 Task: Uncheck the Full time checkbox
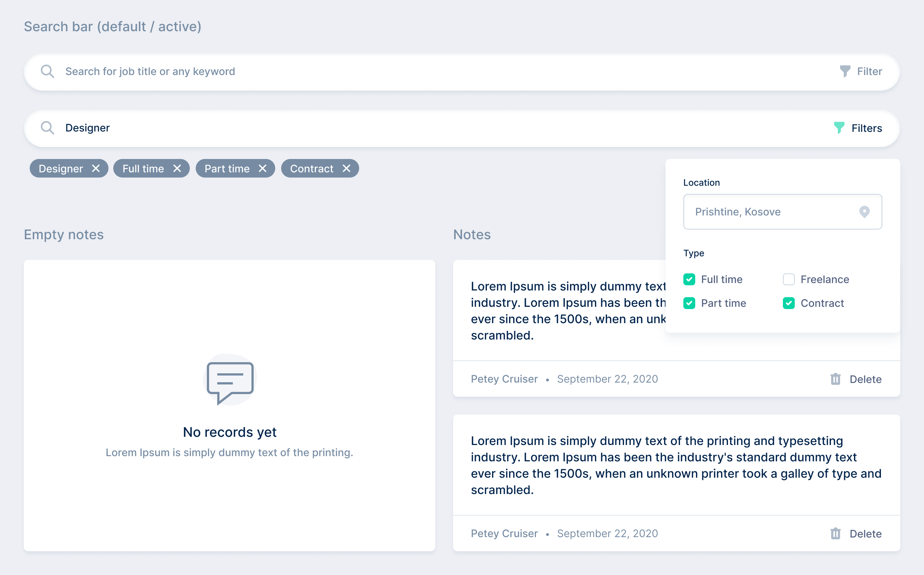[x=689, y=279]
